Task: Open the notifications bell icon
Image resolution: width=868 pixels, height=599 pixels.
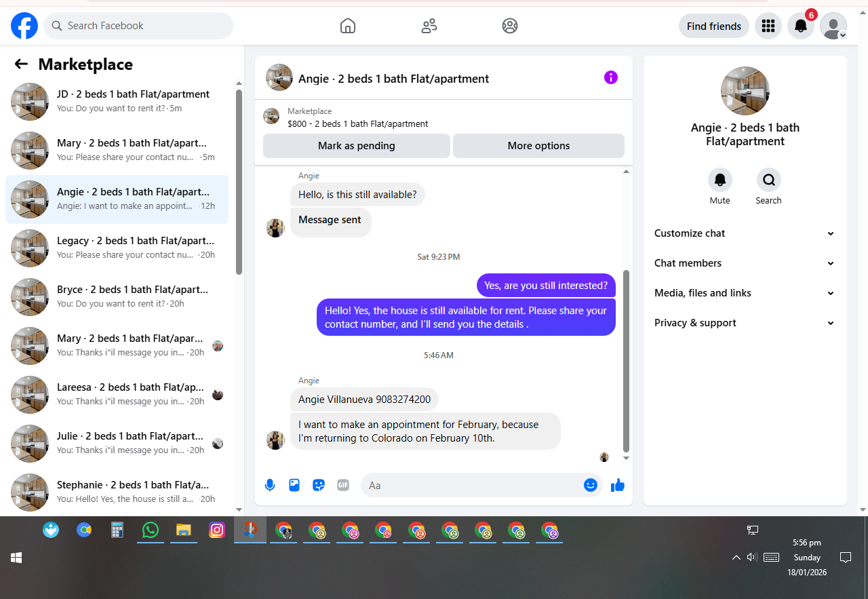Action: [x=801, y=26]
